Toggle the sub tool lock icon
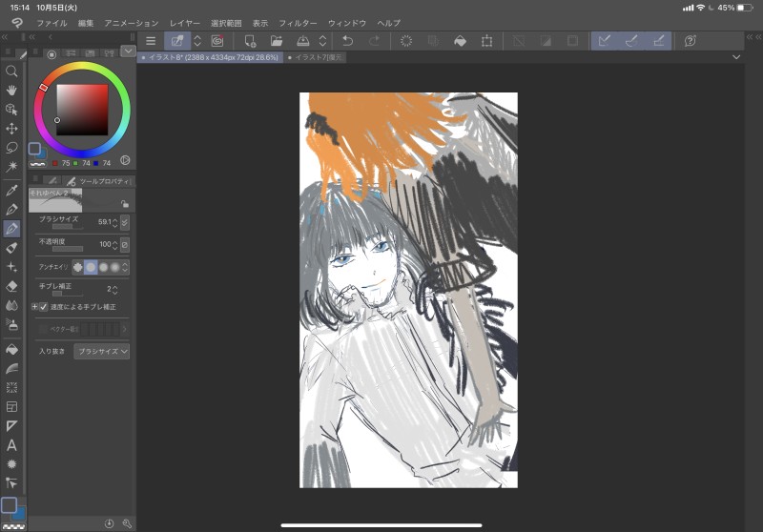The width and height of the screenshot is (763, 532). click(x=125, y=204)
